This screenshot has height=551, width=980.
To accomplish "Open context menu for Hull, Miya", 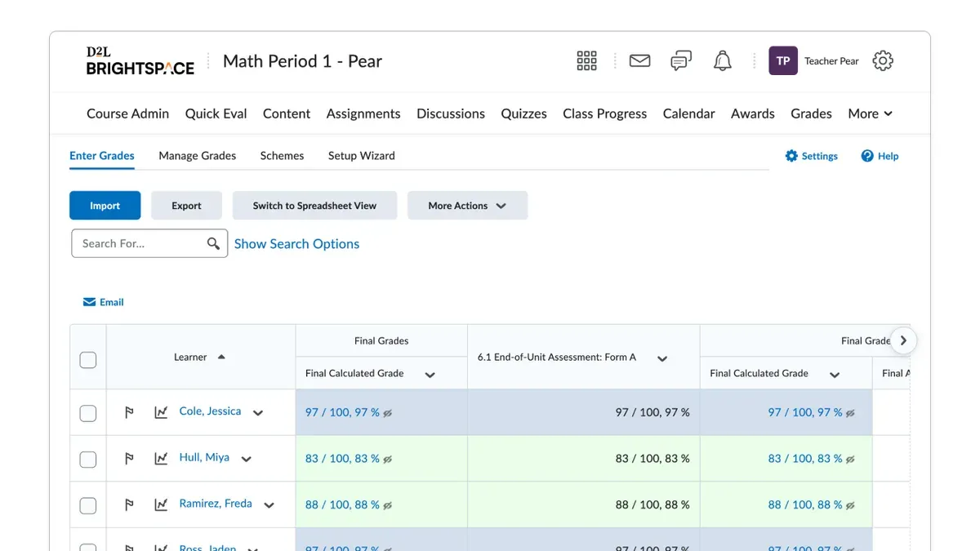I will click(x=247, y=460).
